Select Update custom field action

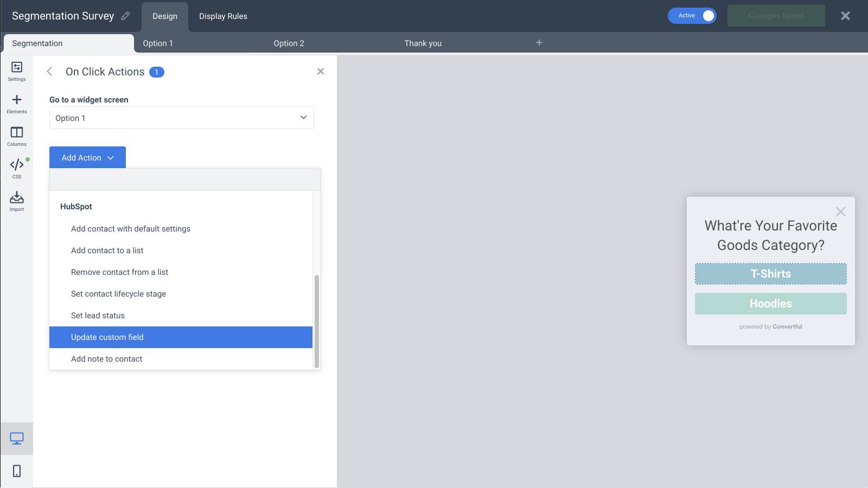tap(181, 337)
